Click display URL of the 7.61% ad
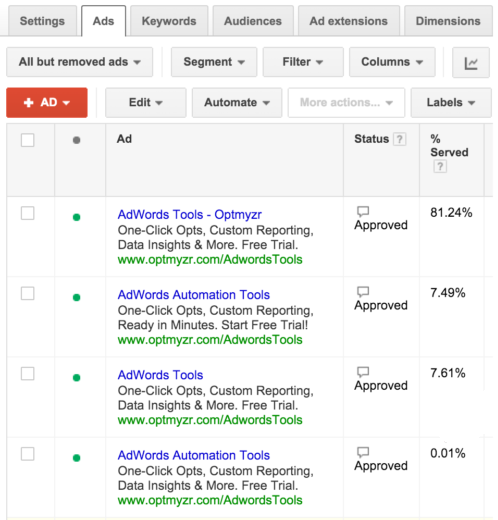The height and width of the screenshot is (520, 498). click(210, 420)
